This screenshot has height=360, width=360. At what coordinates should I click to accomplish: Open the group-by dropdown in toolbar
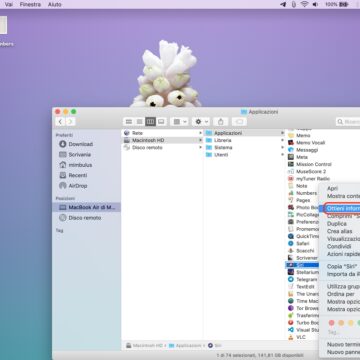point(180,122)
